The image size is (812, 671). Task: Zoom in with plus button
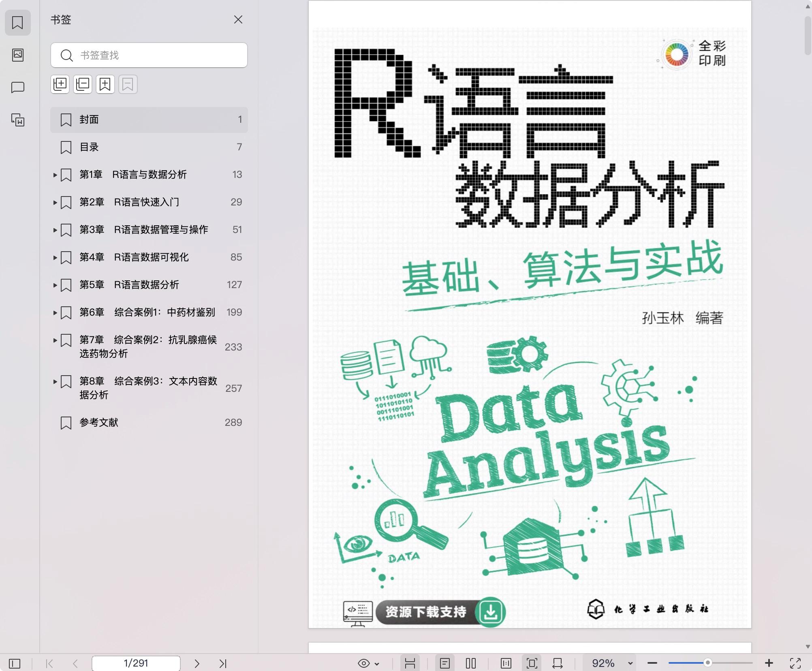click(769, 663)
